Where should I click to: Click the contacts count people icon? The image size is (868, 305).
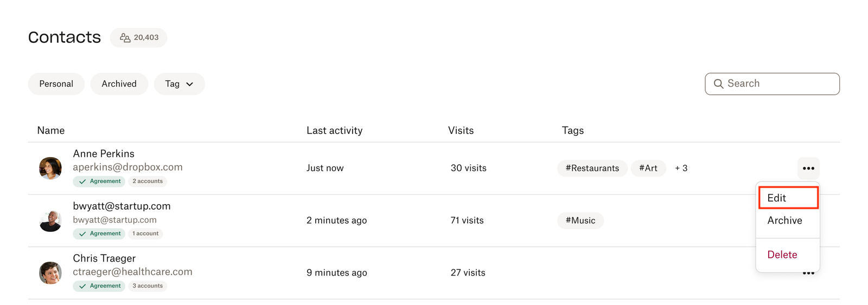[125, 38]
